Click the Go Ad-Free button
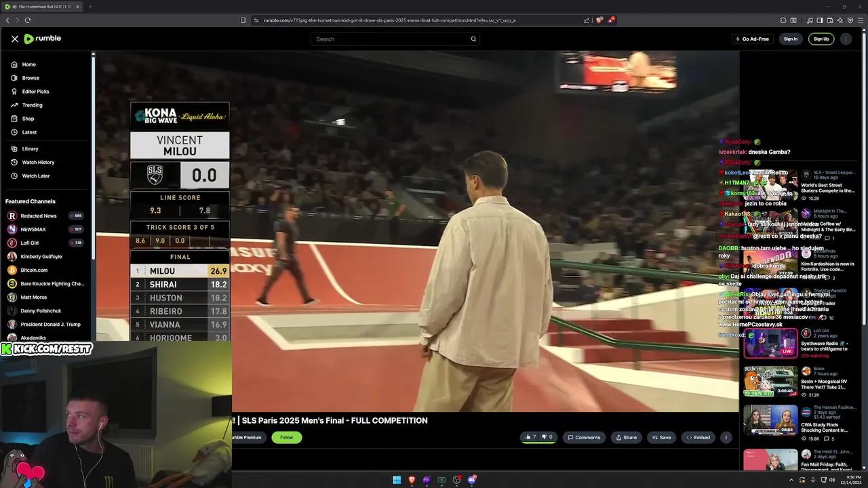The width and height of the screenshot is (868, 488). point(752,39)
